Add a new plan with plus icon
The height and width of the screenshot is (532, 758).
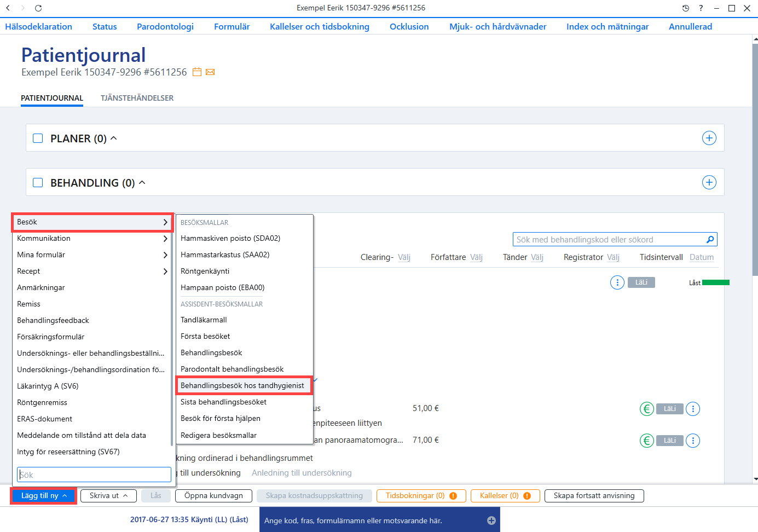coord(709,138)
